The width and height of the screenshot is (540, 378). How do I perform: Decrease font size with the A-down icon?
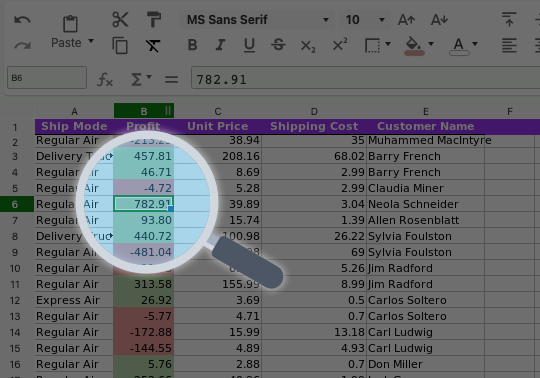click(439, 20)
